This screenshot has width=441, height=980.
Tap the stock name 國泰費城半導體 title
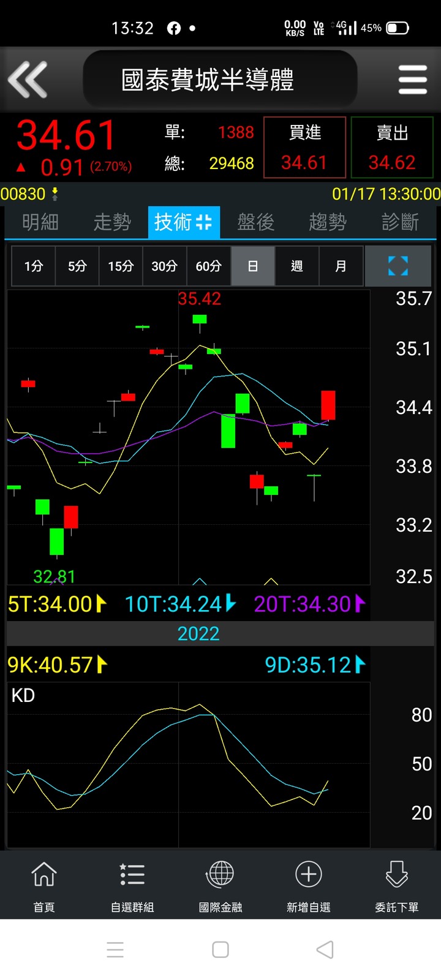click(208, 80)
